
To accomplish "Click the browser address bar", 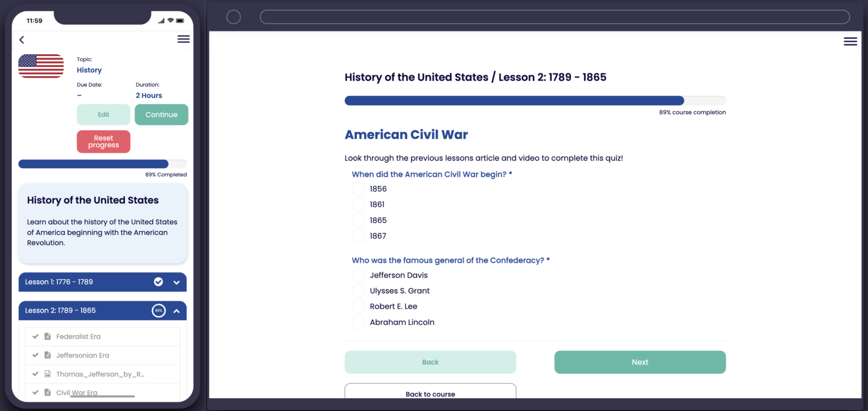I will 555,17.
